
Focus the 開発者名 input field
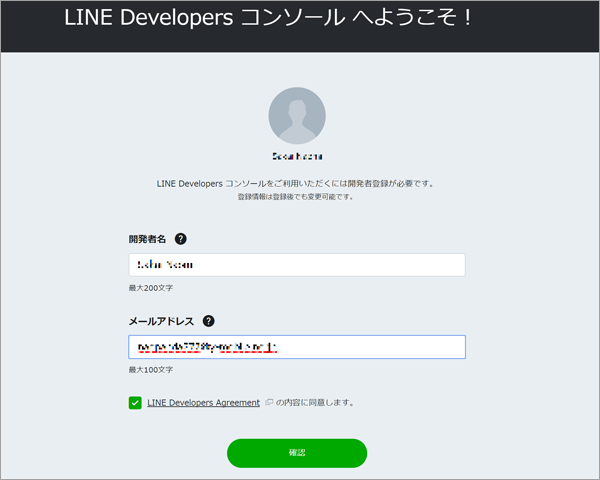click(x=297, y=265)
